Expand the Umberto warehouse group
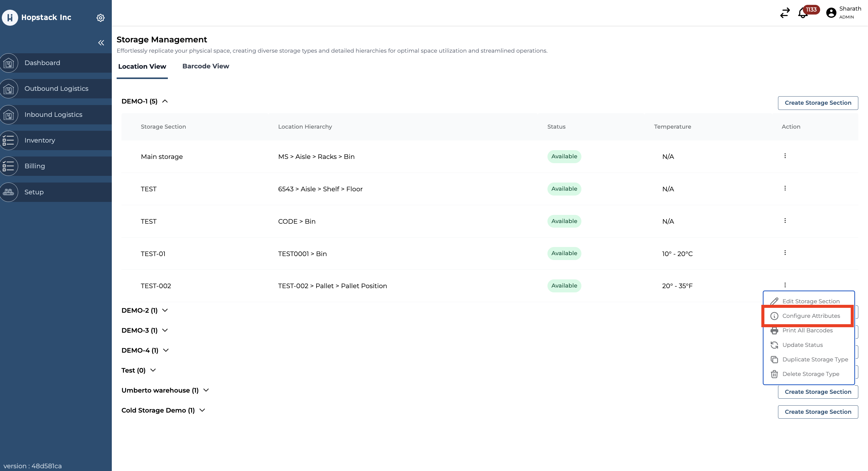The height and width of the screenshot is (471, 868). [206, 390]
